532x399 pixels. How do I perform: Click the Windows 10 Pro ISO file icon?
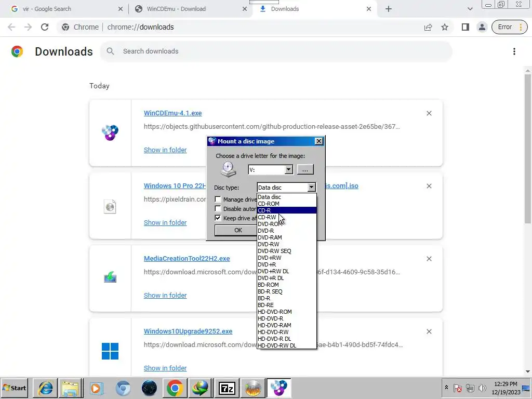coord(110,207)
